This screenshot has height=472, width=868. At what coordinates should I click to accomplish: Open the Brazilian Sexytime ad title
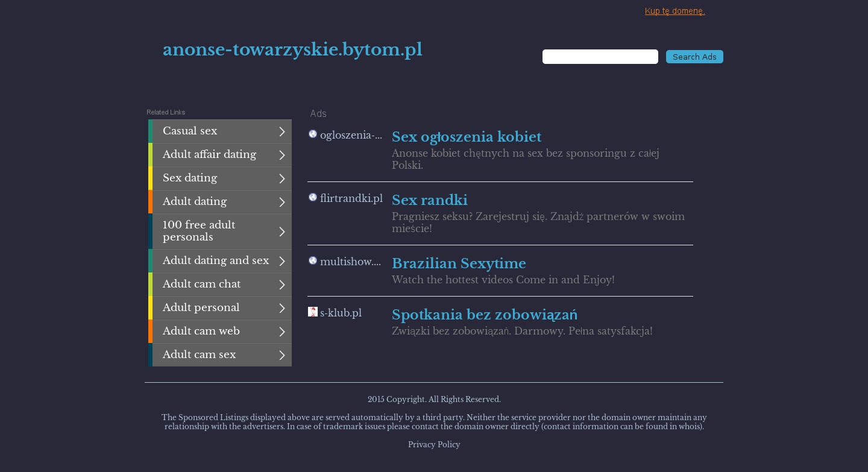click(459, 263)
